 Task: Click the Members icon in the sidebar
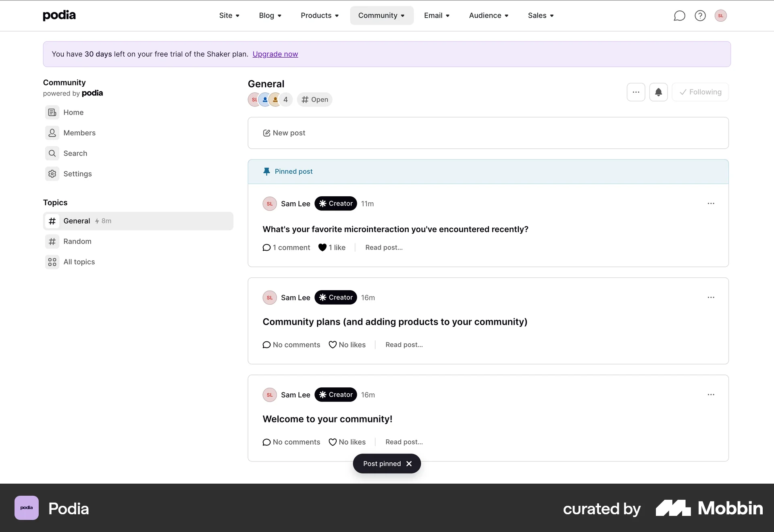click(52, 133)
